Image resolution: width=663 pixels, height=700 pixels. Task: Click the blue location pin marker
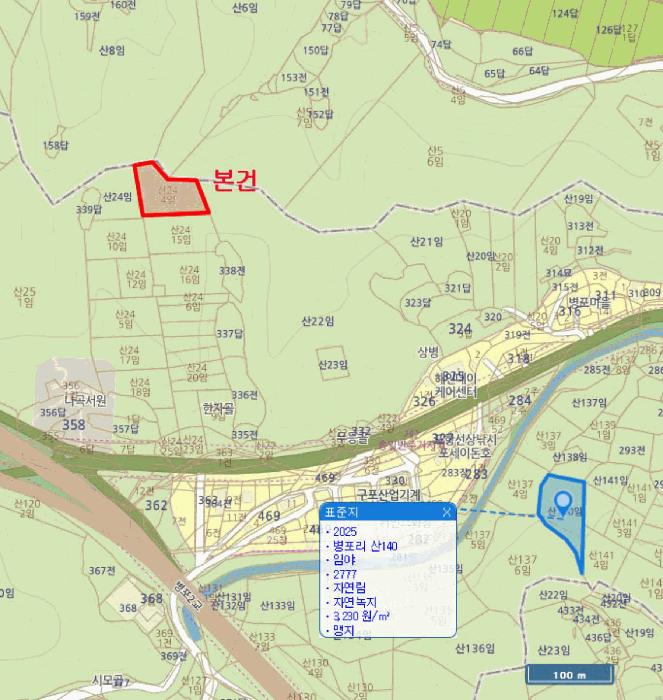click(562, 500)
